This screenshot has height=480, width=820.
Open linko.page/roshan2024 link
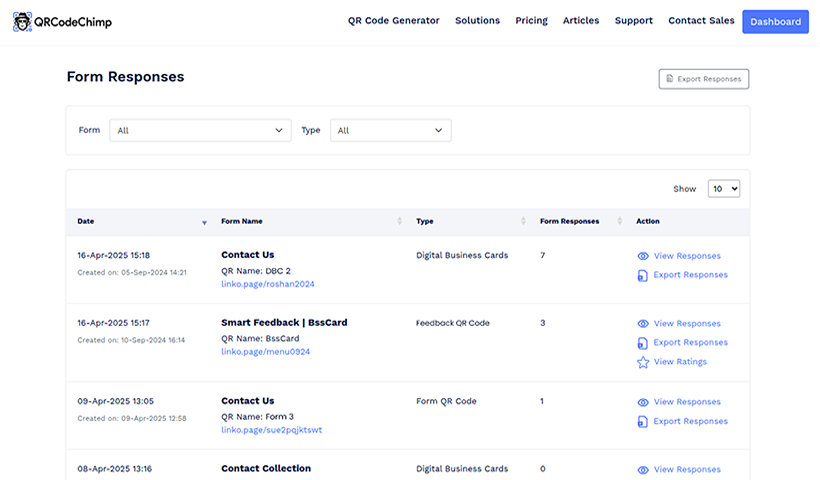[268, 284]
